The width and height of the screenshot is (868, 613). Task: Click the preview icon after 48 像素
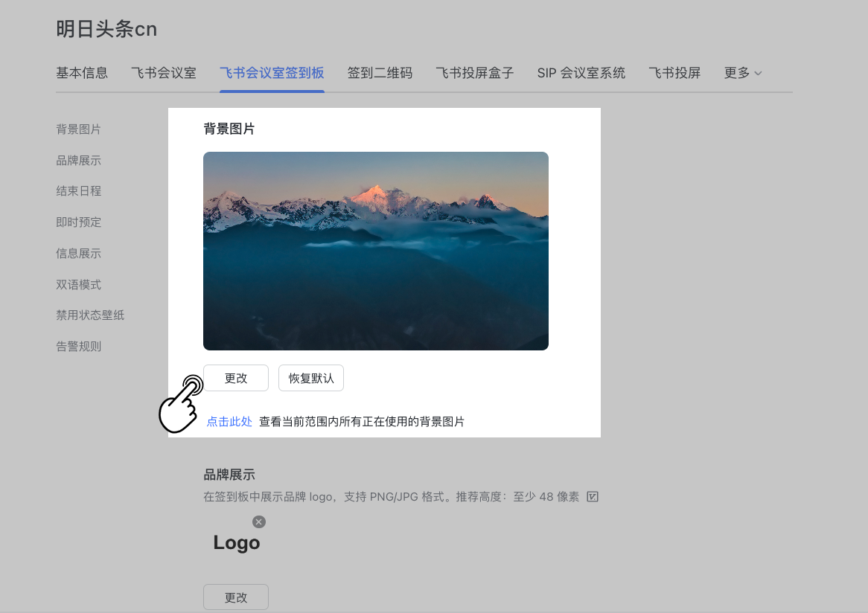click(x=593, y=496)
